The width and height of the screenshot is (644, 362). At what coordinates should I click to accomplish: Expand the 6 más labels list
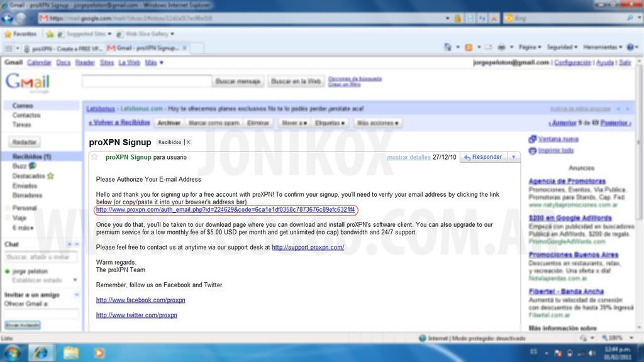point(23,228)
